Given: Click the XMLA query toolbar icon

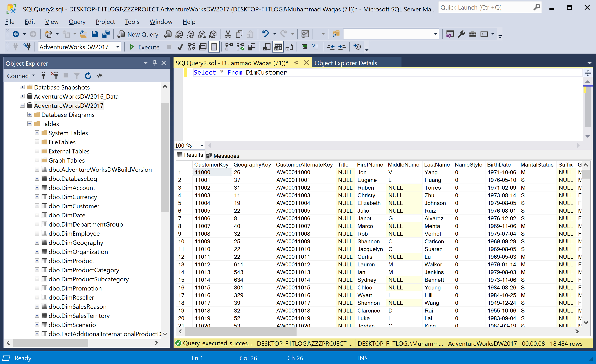Looking at the screenshot, I should tap(202, 34).
